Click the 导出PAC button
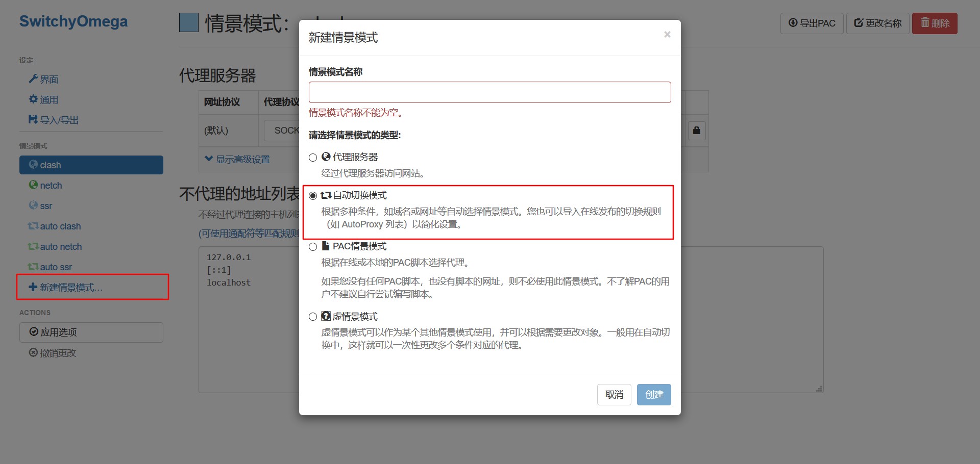The width and height of the screenshot is (980, 464). tap(812, 23)
